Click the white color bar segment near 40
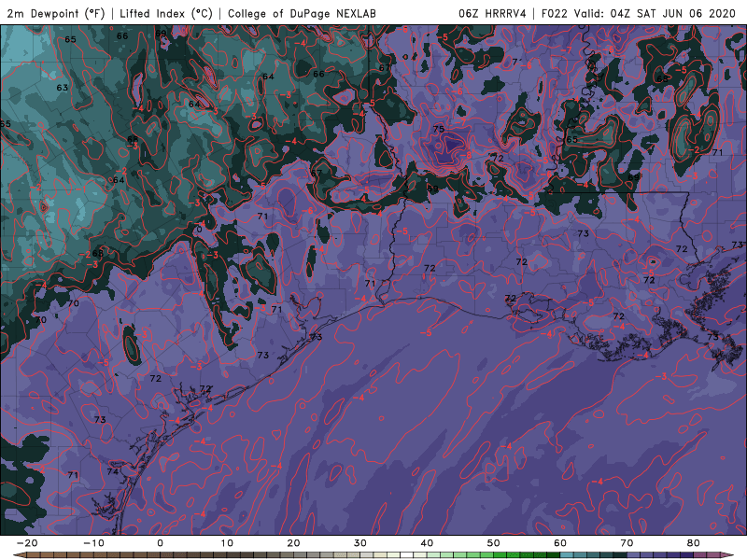Image resolution: width=747 pixels, height=560 pixels. tap(406, 555)
